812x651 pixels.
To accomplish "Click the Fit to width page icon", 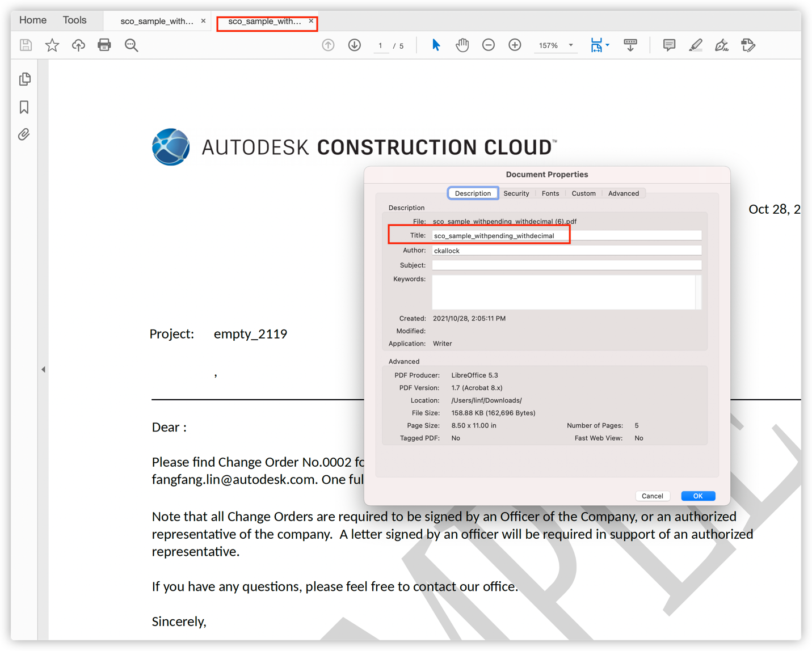I will pyautogui.click(x=596, y=45).
